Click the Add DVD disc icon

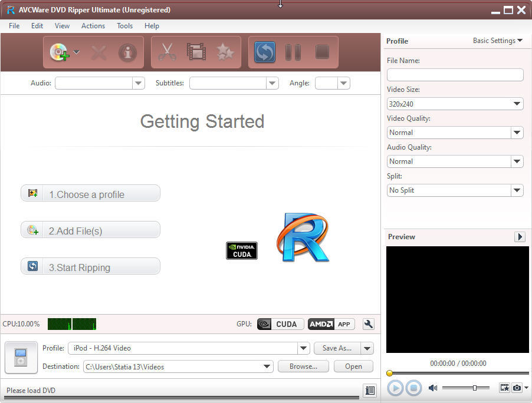click(60, 52)
